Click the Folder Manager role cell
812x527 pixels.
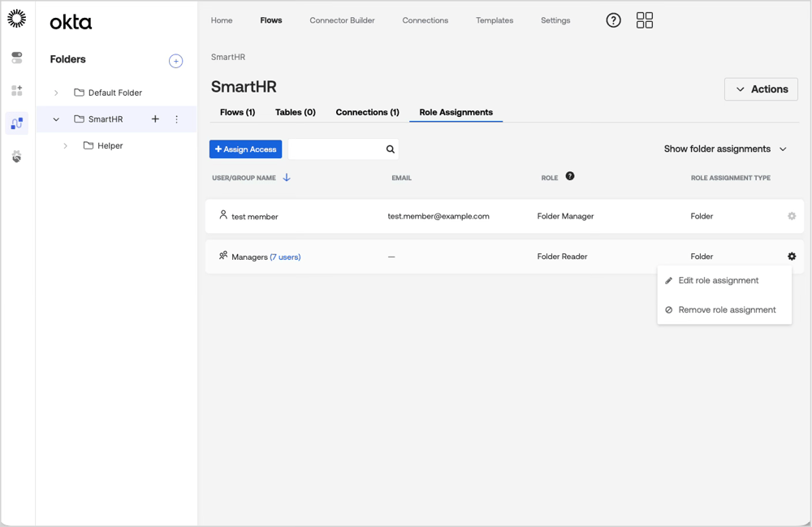[x=565, y=216]
